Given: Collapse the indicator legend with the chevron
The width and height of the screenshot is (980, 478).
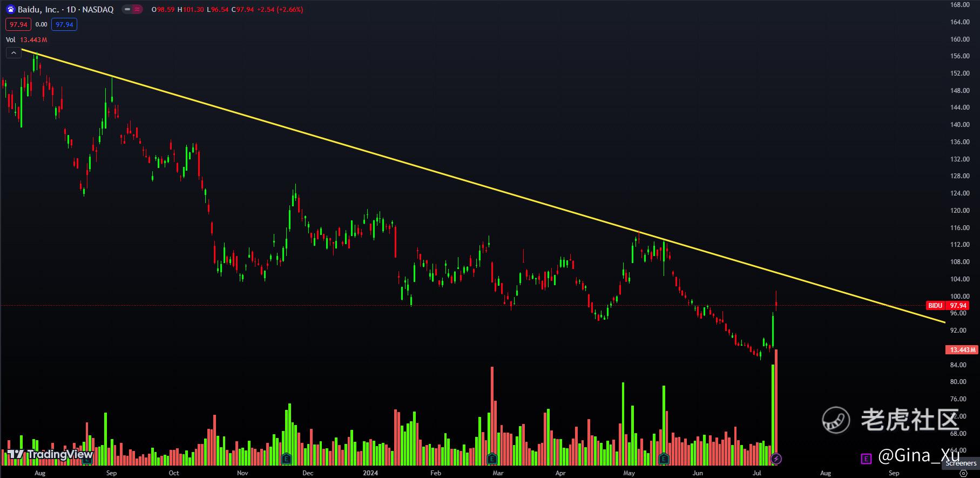Looking at the screenshot, I should click(x=13, y=52).
